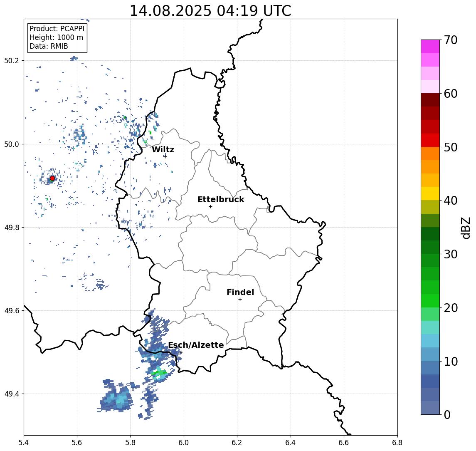The height and width of the screenshot is (451, 476).
Task: Click the green rain core near Esch/Alzette
Action: [x=159, y=373]
